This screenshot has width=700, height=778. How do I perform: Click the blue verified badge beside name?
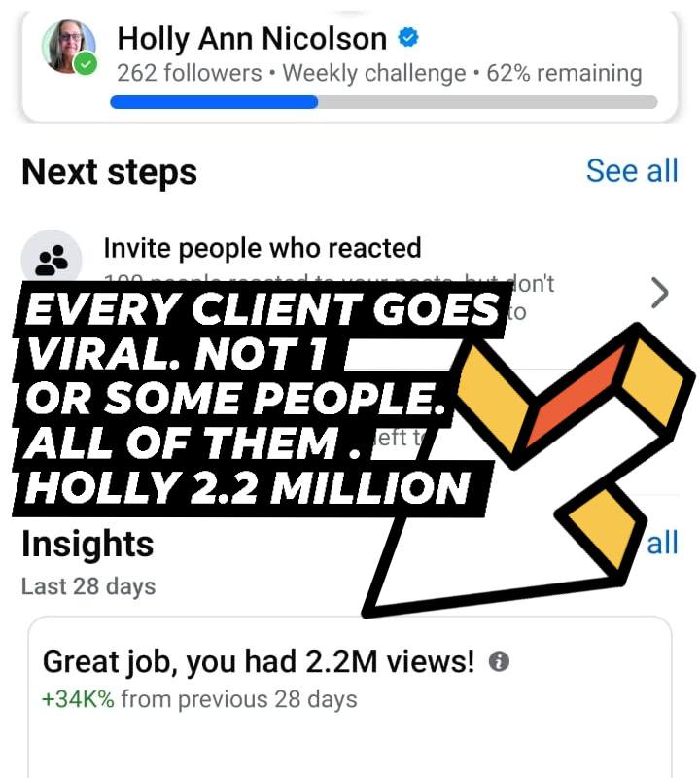click(x=409, y=38)
